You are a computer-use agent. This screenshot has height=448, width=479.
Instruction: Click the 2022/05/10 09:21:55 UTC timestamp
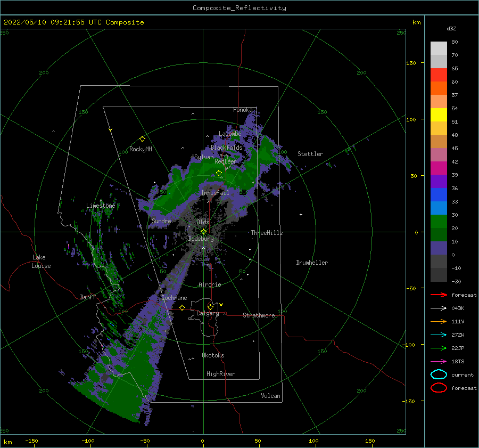(53, 22)
